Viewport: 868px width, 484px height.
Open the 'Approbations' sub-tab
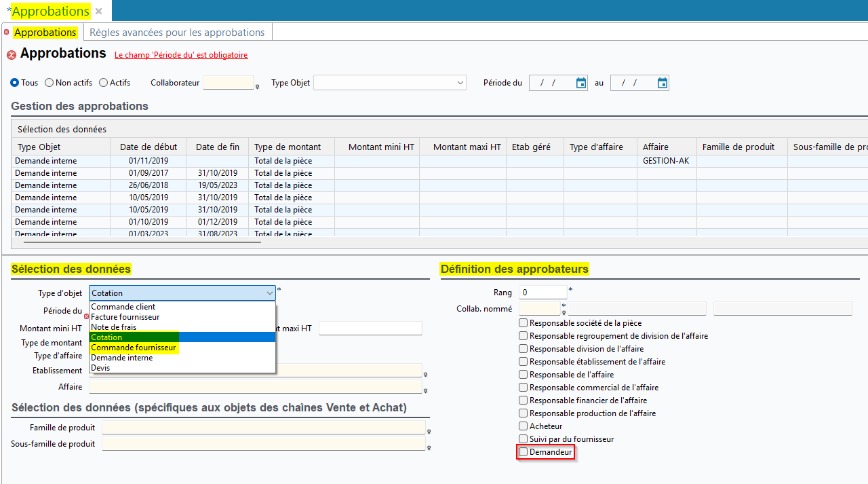tap(45, 33)
